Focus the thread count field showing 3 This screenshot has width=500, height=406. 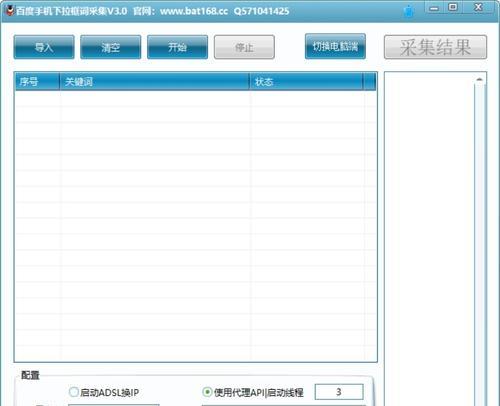tap(339, 392)
